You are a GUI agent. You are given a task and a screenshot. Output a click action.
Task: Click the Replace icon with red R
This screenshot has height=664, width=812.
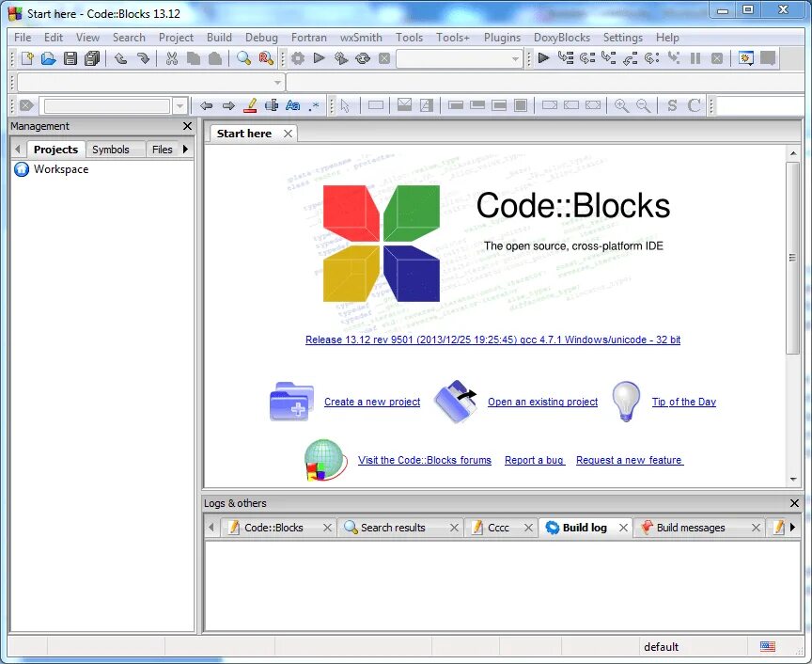point(266,58)
